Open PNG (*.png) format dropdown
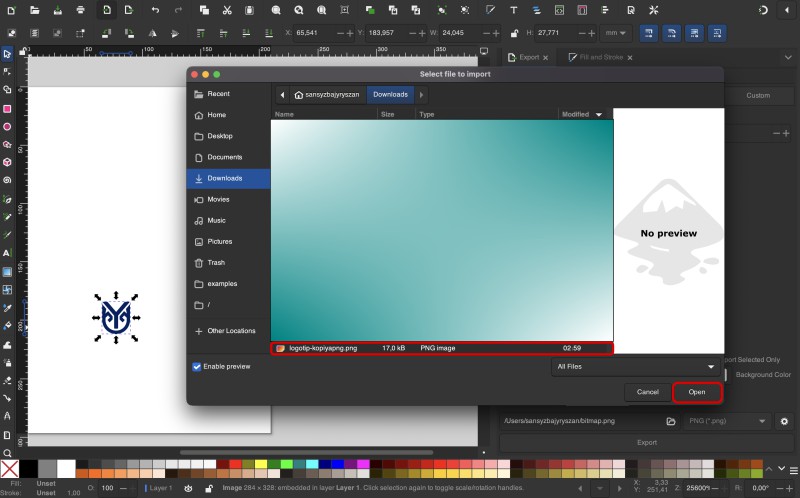Viewport: 800px width, 498px height. pos(727,421)
